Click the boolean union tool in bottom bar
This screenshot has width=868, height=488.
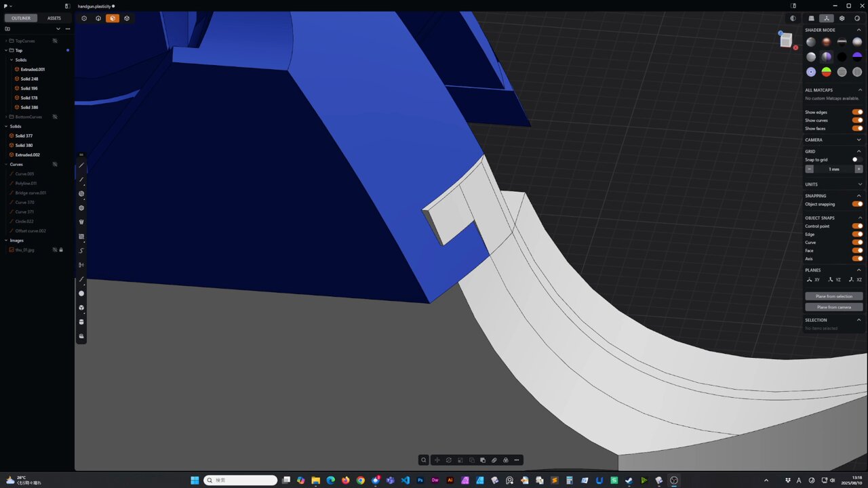483,460
